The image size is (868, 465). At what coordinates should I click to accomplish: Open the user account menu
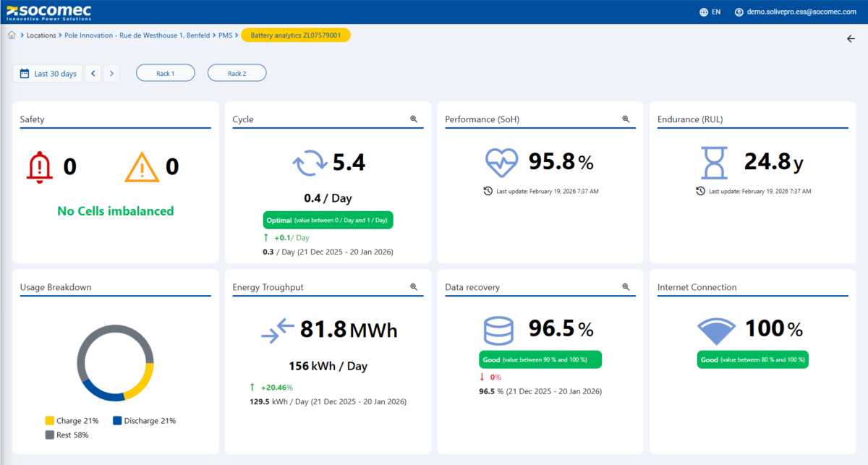click(795, 12)
